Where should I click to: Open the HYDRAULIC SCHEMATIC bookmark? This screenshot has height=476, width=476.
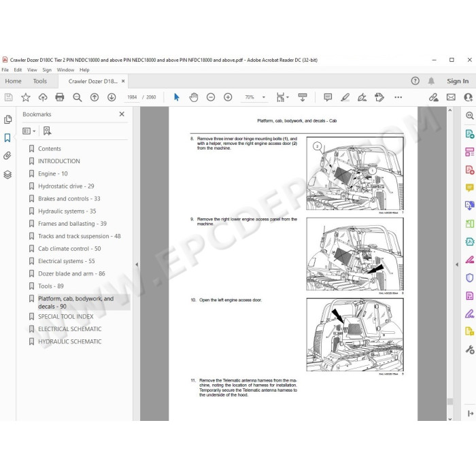69,341
